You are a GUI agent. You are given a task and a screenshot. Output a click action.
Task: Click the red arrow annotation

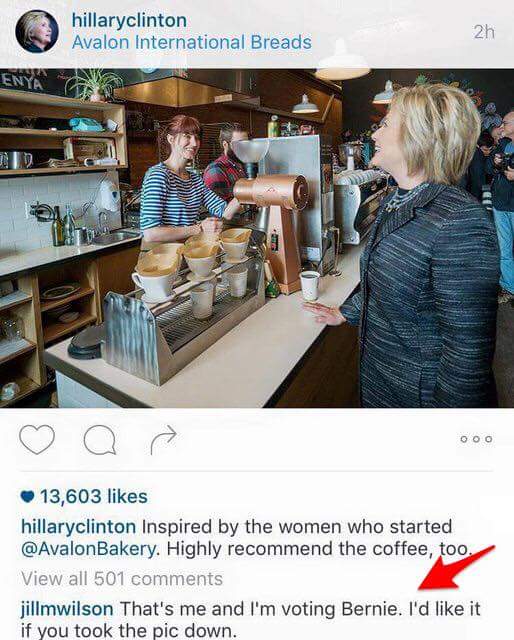coord(456,568)
